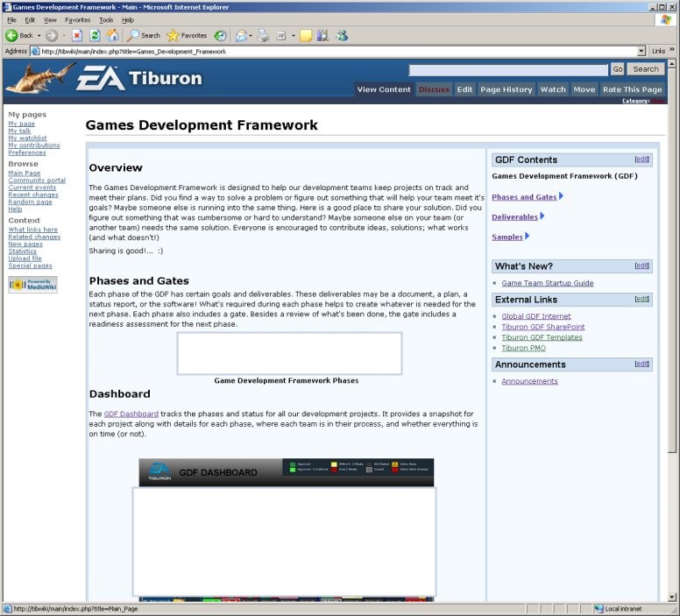
Task: Click the wiki Edit tab
Action: (464, 89)
